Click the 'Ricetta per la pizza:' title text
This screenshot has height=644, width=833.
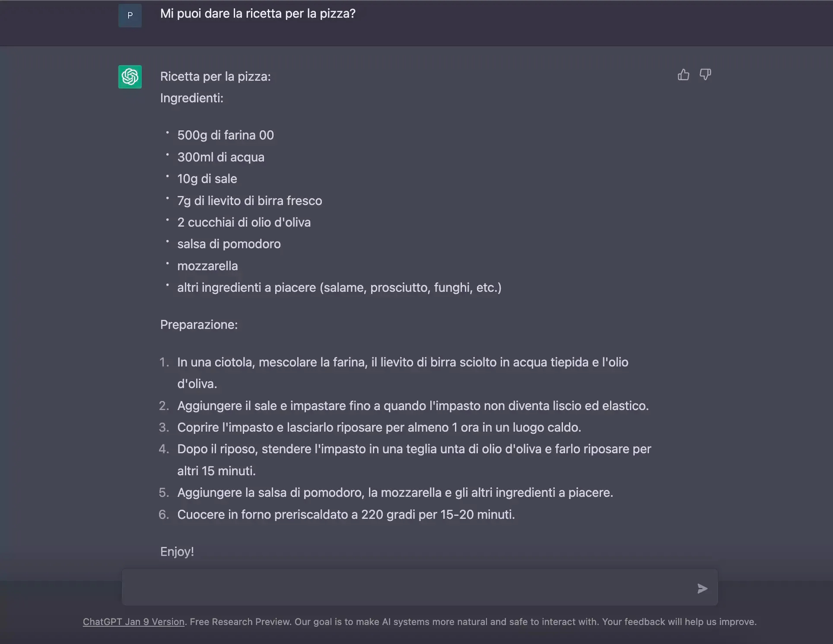[x=215, y=77]
